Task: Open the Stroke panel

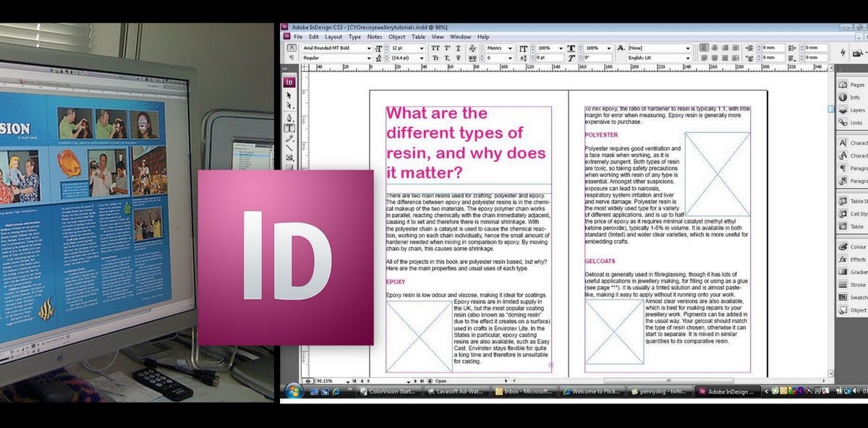Action: pyautogui.click(x=852, y=285)
